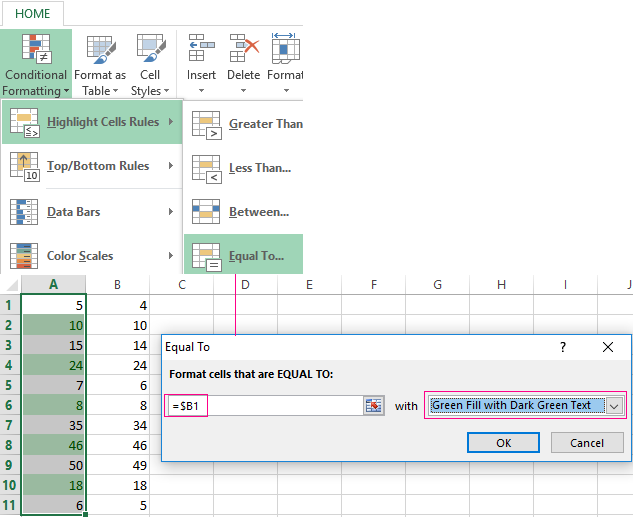636x517 pixels.
Task: Open the format style dropdown arrow
Action: 614,405
